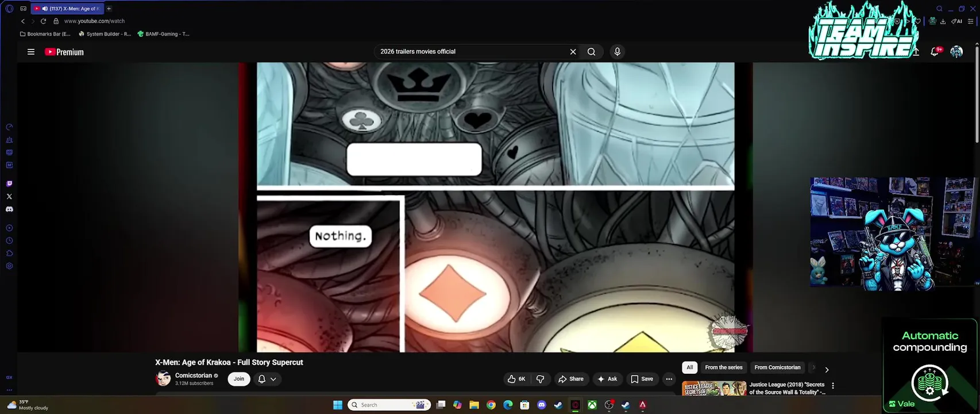Open Discord in the Opera sidebar
The width and height of the screenshot is (980, 414).
pos(9,209)
